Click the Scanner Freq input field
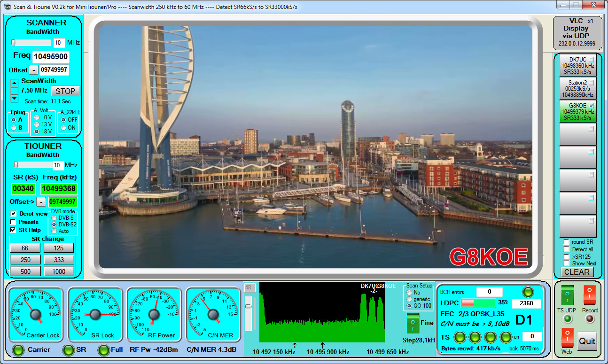This screenshot has width=608, height=364. coord(51,57)
